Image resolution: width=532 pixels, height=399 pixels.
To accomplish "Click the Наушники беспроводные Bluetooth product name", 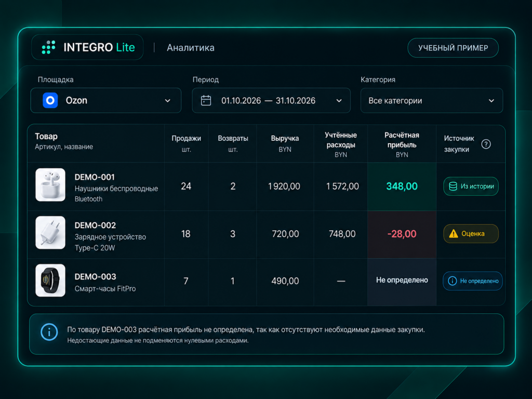I will click(x=116, y=194).
